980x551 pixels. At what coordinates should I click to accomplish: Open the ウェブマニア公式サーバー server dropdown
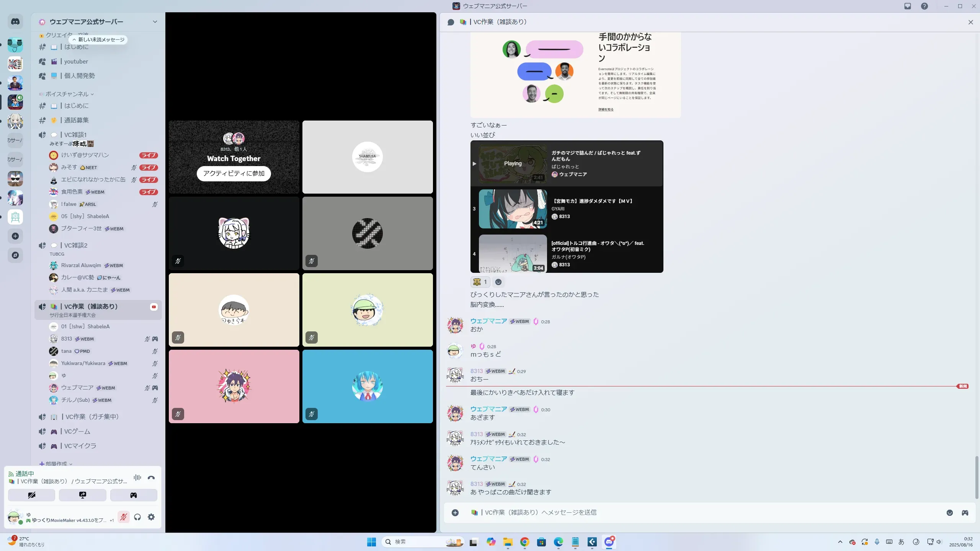pos(155,22)
